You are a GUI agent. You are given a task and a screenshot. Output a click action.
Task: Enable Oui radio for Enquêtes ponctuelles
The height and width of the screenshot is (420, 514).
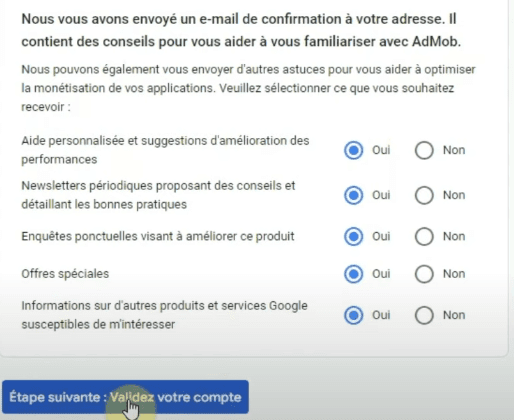coord(354,236)
